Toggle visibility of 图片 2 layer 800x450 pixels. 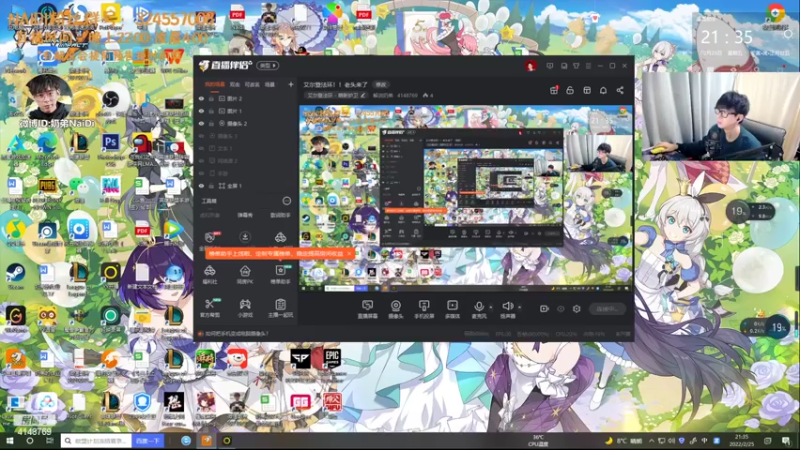202,98
